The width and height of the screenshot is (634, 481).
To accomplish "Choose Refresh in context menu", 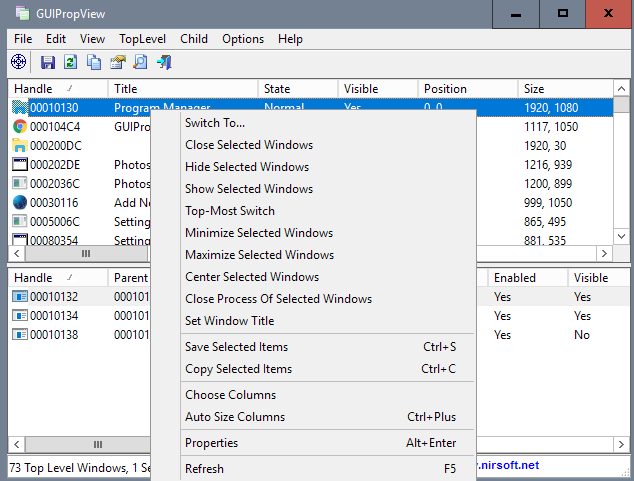I will click(x=313, y=468).
